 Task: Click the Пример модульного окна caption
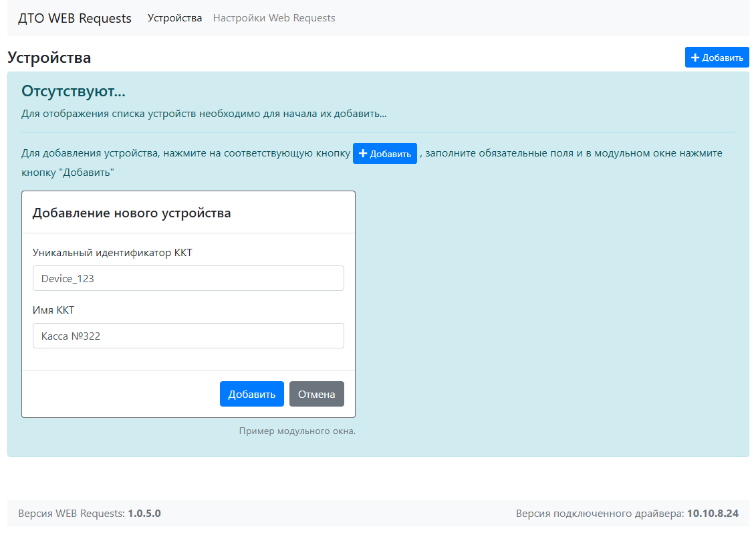click(297, 431)
